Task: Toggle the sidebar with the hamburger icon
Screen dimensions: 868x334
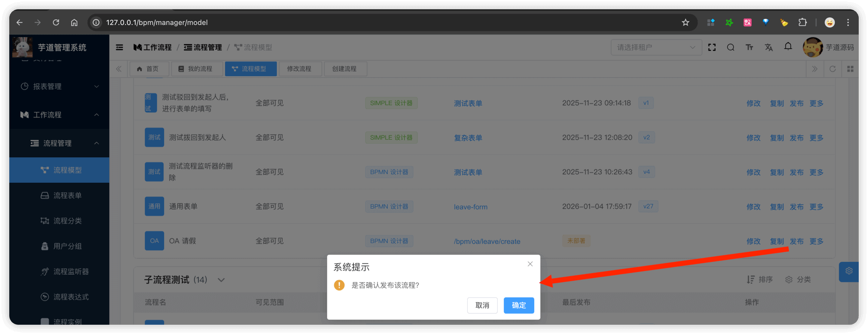Action: [x=119, y=47]
